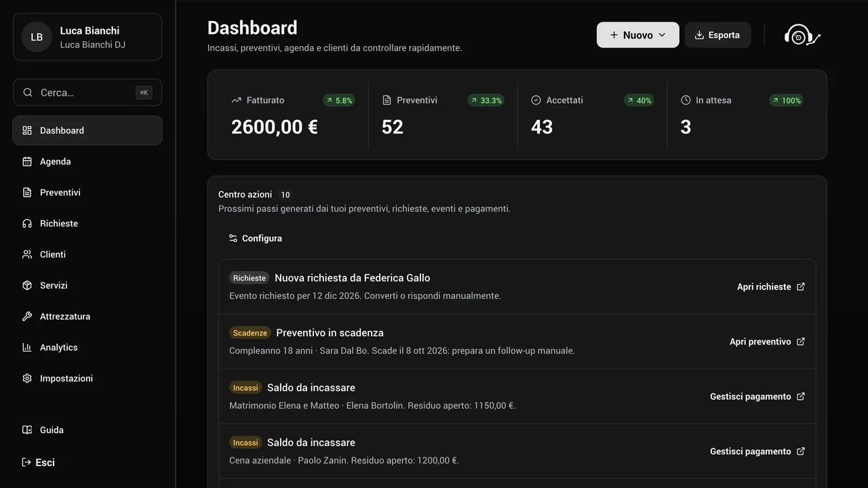Screen dimensions: 868x488
Task: Navigate to Richieste in the sidebar
Action: click(x=87, y=224)
